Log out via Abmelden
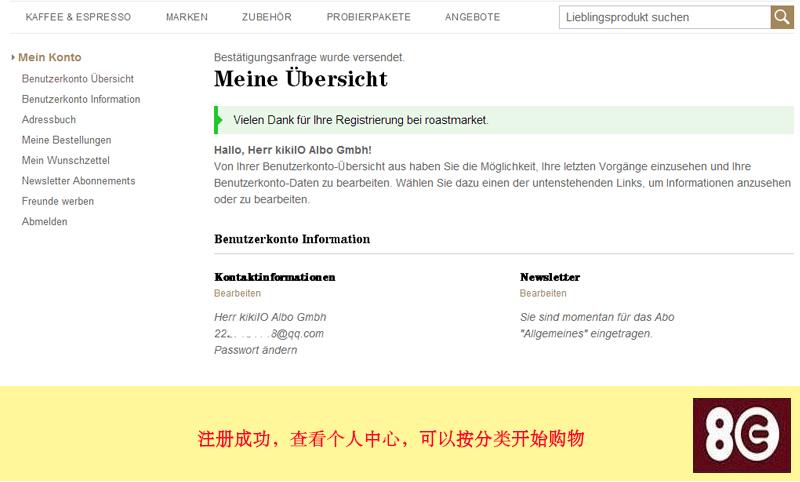Image resolution: width=800 pixels, height=482 pixels. (x=45, y=222)
